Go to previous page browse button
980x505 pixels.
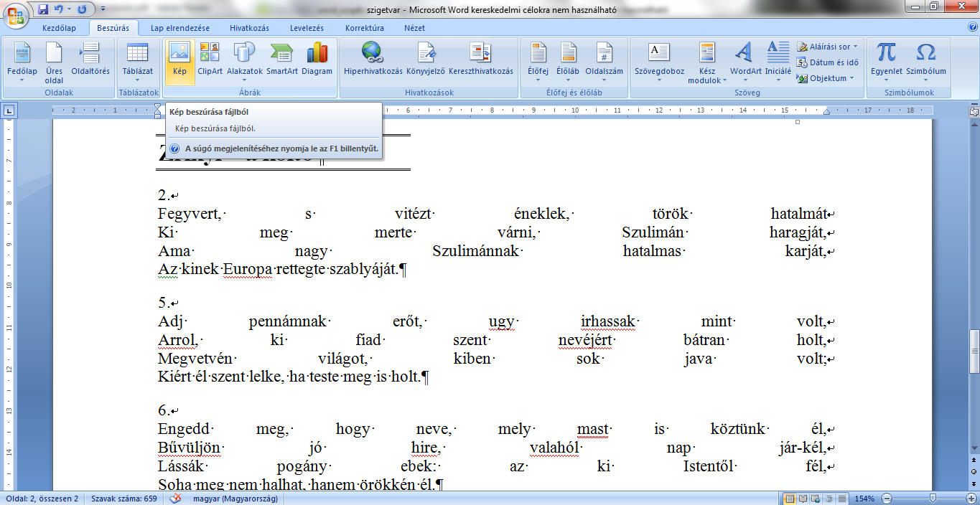(974, 461)
